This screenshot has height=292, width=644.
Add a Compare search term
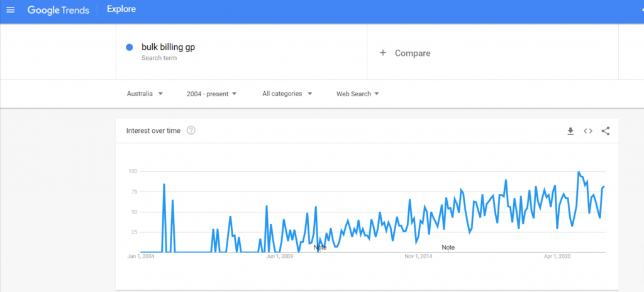(413, 53)
